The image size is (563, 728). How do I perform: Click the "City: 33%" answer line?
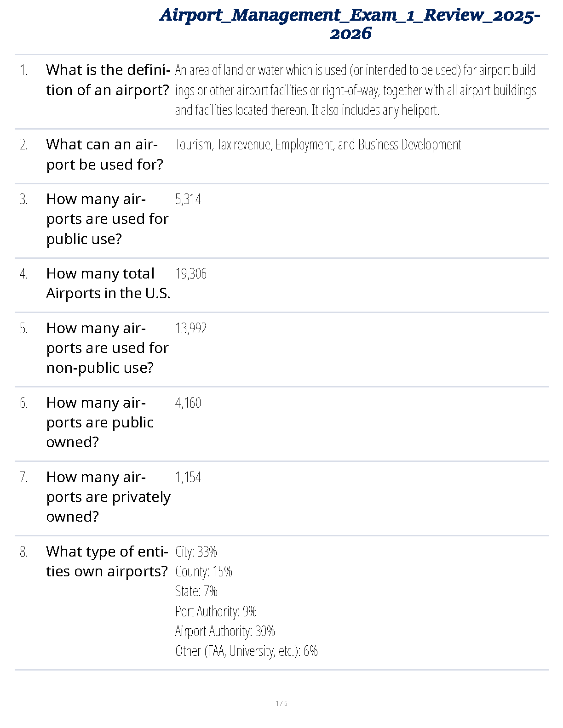[196, 552]
